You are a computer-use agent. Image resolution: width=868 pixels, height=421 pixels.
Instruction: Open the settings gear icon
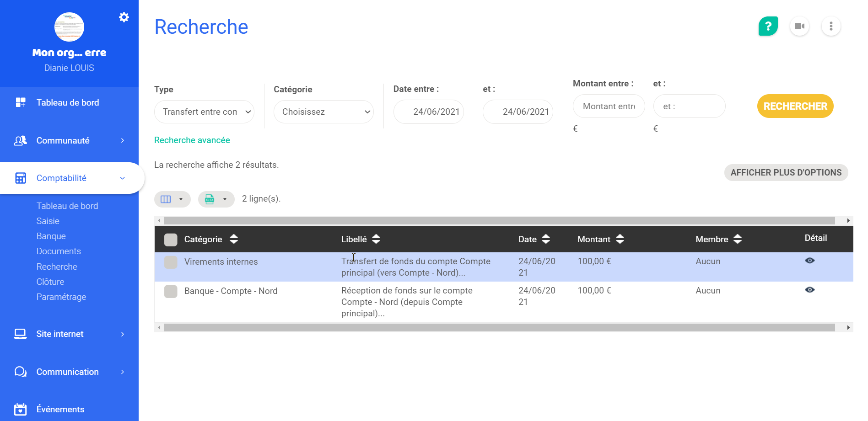[124, 17]
